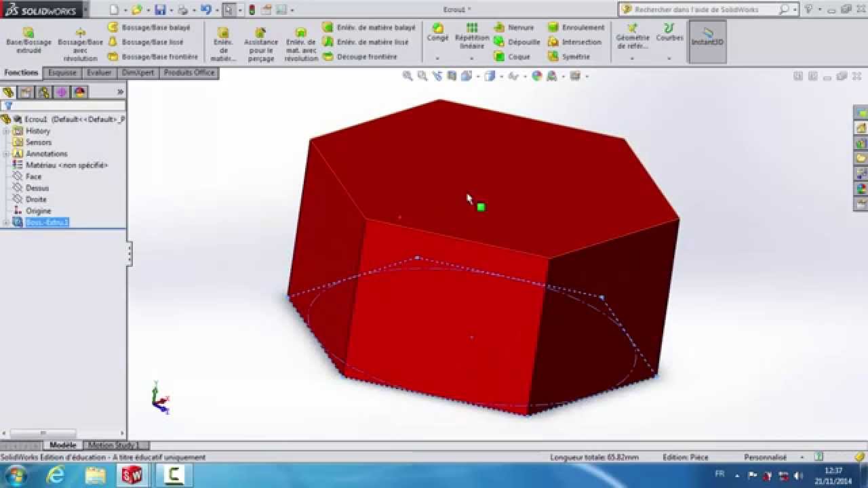Expand the Répétition linéaire dropdown arrow
Viewport: 868px width, 488px height.
pyautogui.click(x=472, y=59)
